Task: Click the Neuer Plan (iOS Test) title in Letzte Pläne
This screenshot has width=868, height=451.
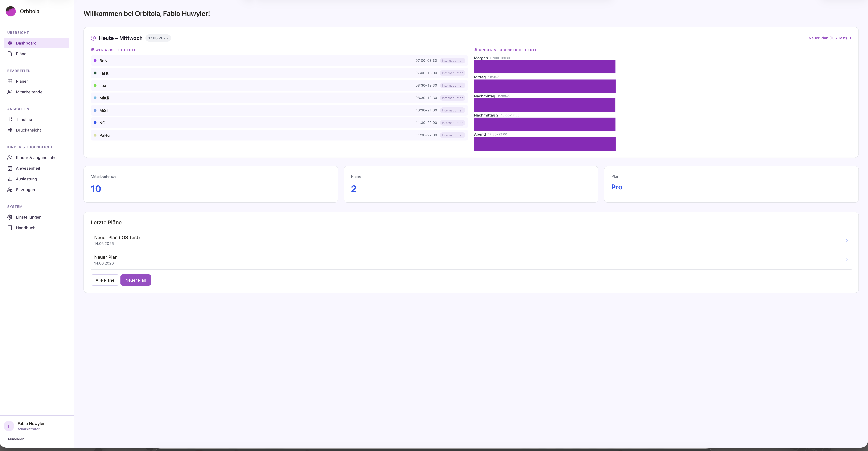Action: [x=117, y=237]
